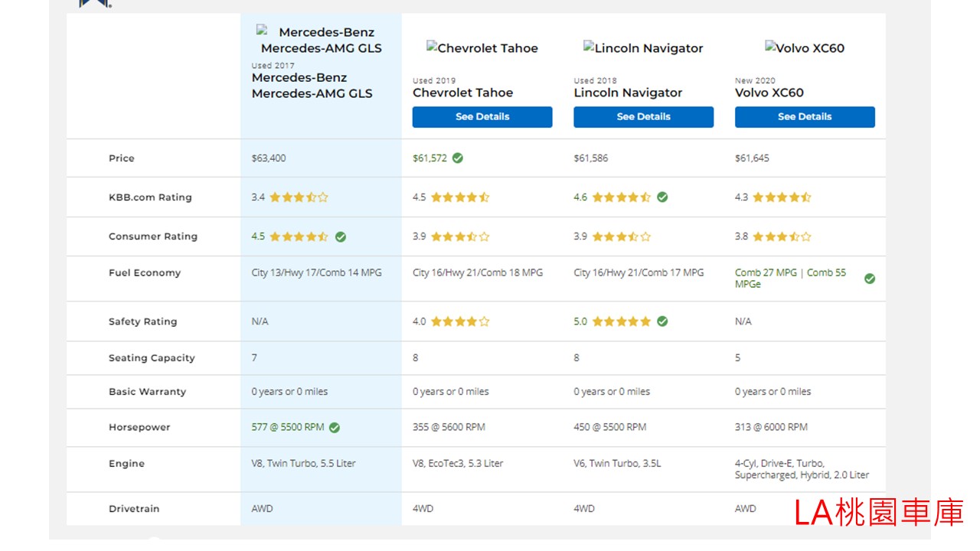980x551 pixels.
Task: Click the Drivetrain row label
Action: pyautogui.click(x=134, y=509)
